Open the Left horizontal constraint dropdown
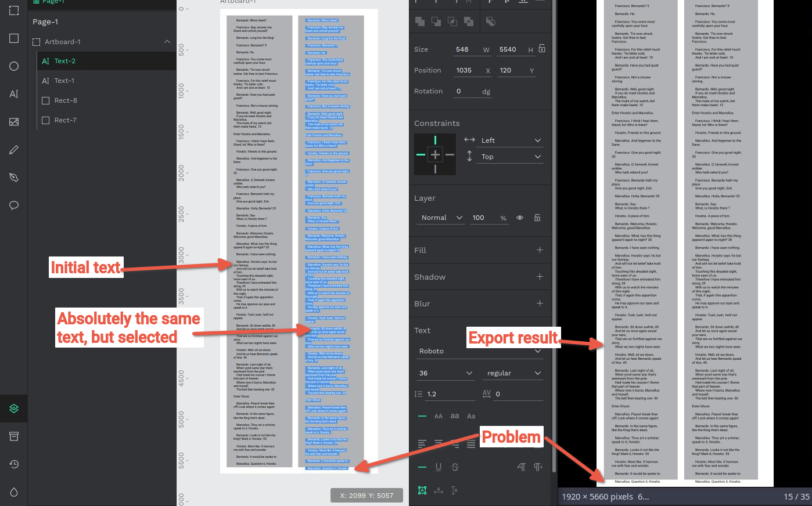 509,140
